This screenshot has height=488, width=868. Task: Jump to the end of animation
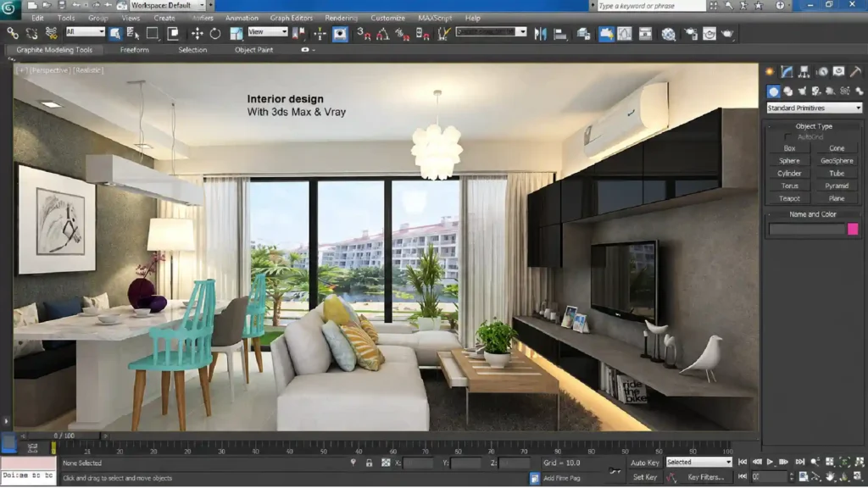(x=800, y=462)
